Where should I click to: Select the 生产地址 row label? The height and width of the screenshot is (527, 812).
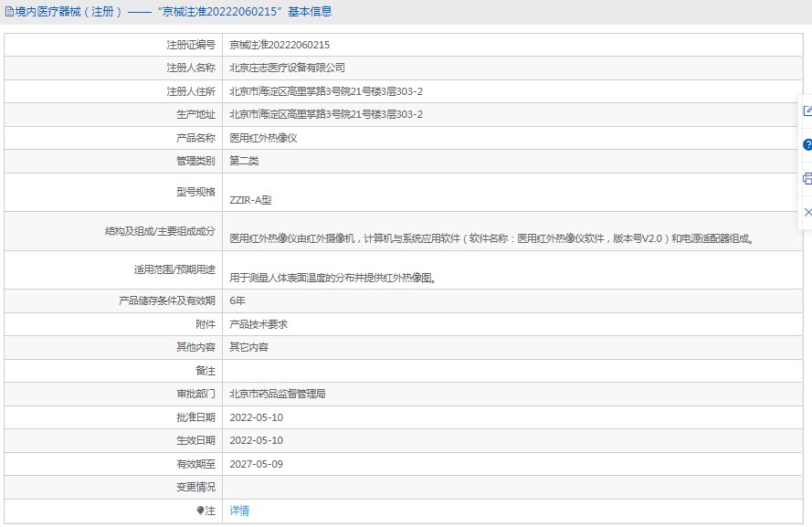195,114
